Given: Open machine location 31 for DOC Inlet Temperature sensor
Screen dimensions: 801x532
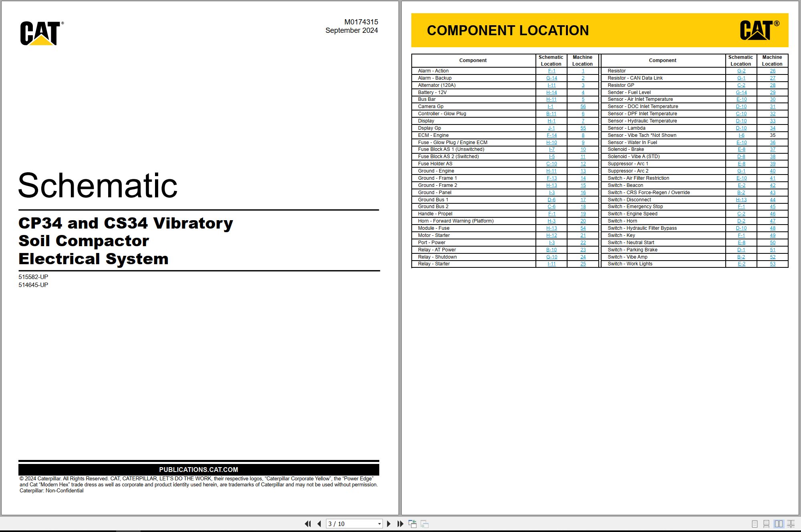Looking at the screenshot, I should tap(773, 106).
